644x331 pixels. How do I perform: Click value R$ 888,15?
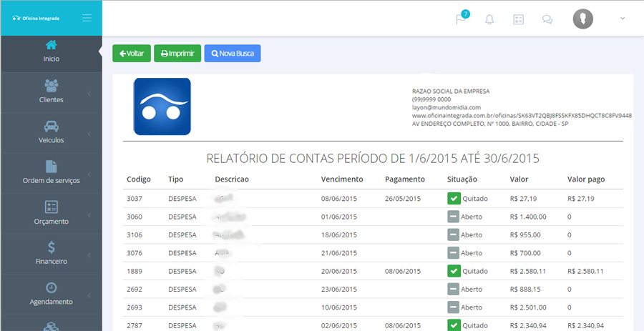525,289
